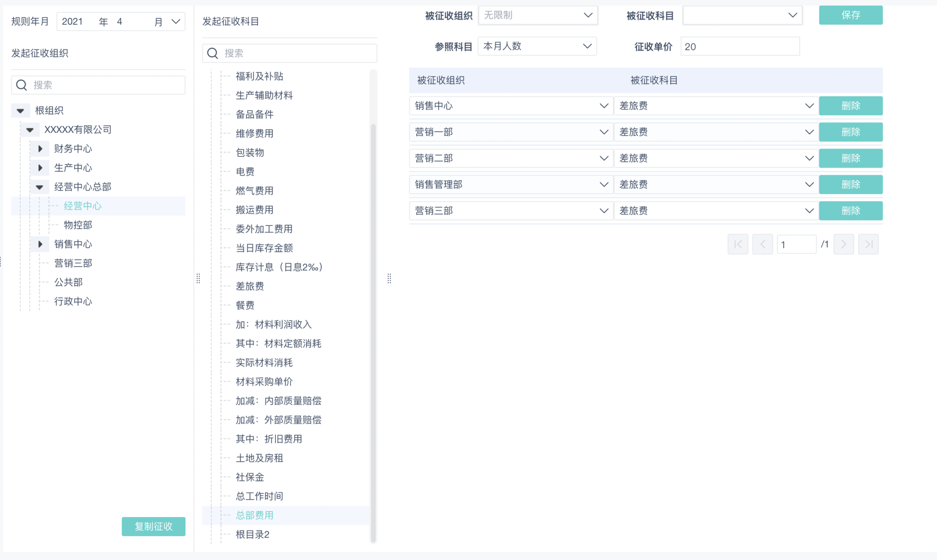Click search icon in organization search box
Viewport: 937px width, 560px height.
coord(22,85)
